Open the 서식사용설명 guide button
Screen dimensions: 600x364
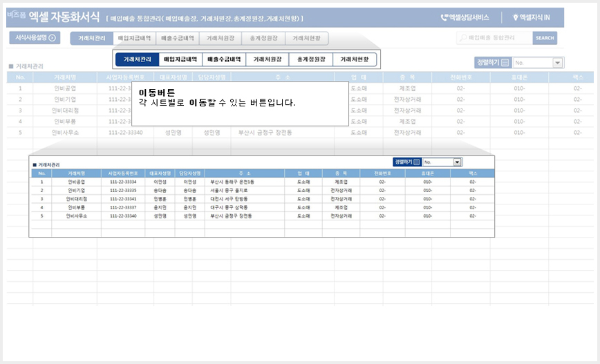pyautogui.click(x=35, y=38)
